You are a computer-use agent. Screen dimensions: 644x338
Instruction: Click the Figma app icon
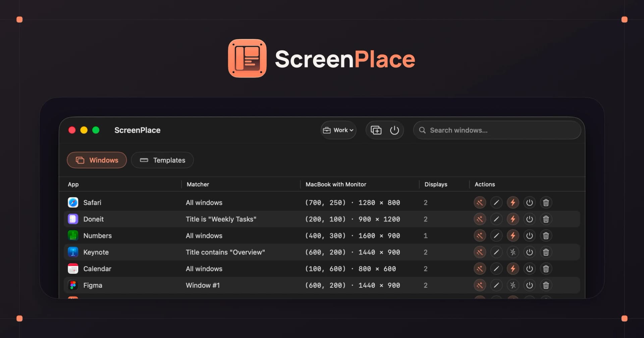73,285
